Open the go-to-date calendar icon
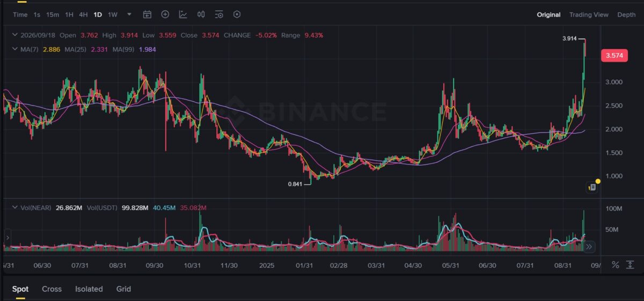 click(147, 15)
